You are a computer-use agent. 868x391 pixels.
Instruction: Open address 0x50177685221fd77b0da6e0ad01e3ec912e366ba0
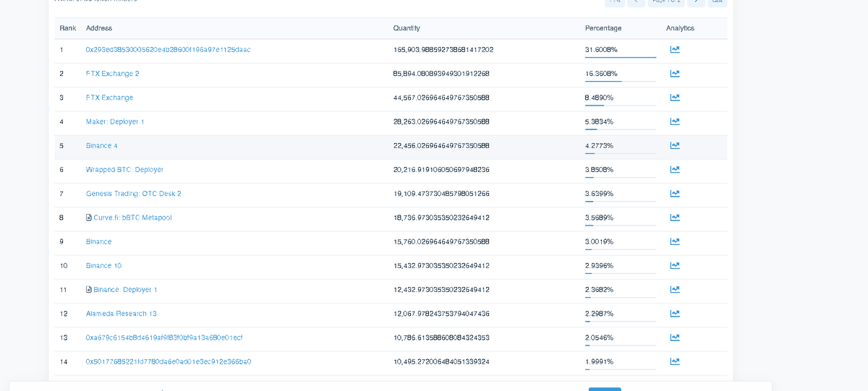point(169,361)
